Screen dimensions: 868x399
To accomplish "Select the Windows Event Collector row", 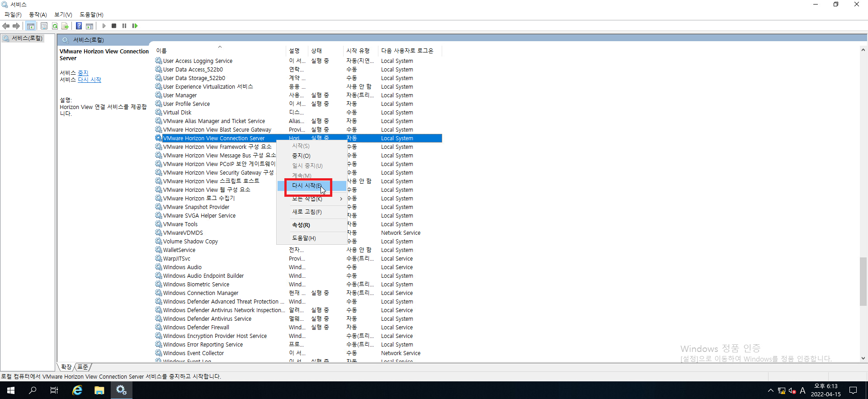I will (x=298, y=353).
